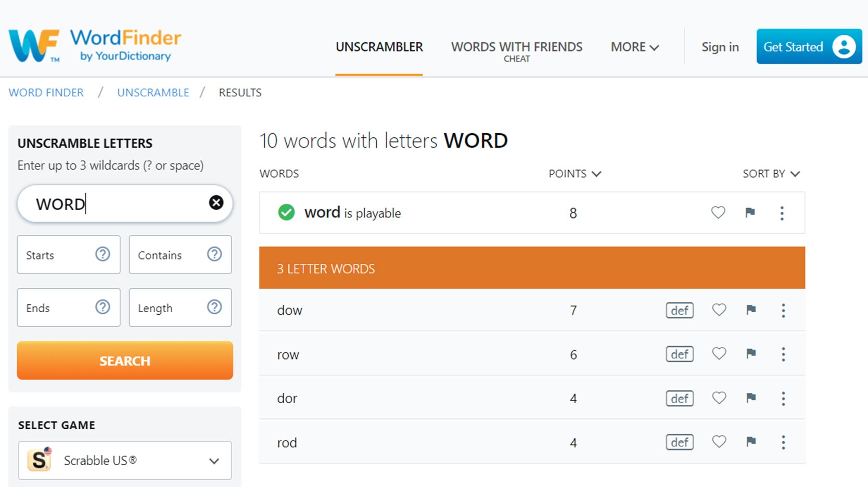This screenshot has height=487, width=868.
Task: Show definition of 'dor'
Action: coord(680,399)
